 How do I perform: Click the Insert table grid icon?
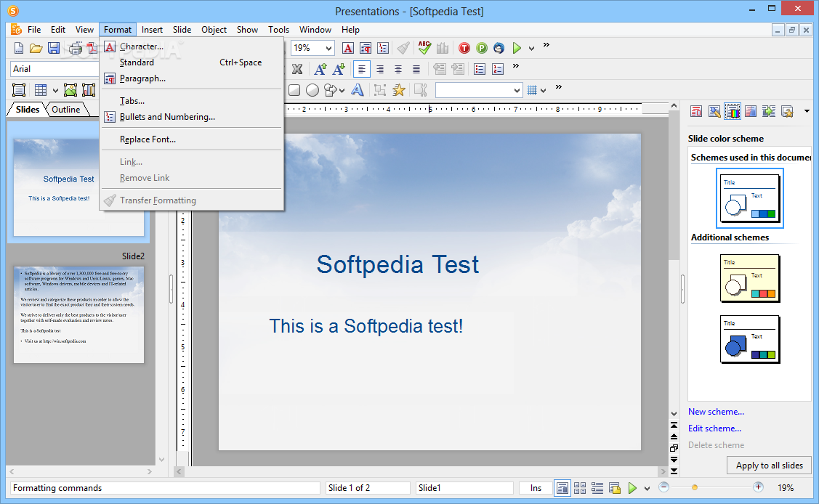point(41,90)
